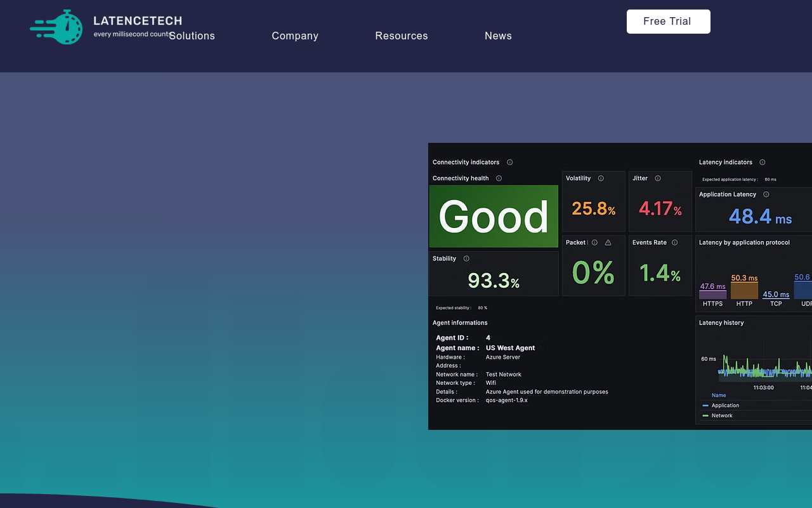Click info icon next to Events Rate

674,243
